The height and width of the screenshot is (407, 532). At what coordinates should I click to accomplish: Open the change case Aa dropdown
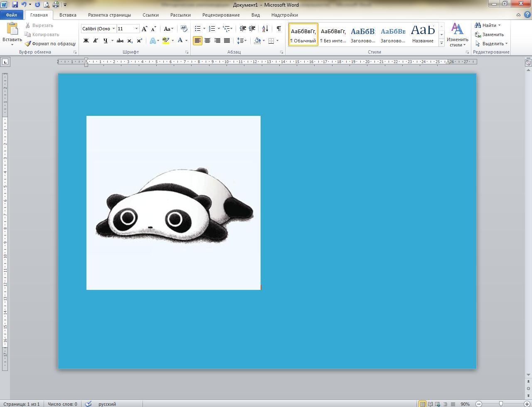pyautogui.click(x=168, y=29)
